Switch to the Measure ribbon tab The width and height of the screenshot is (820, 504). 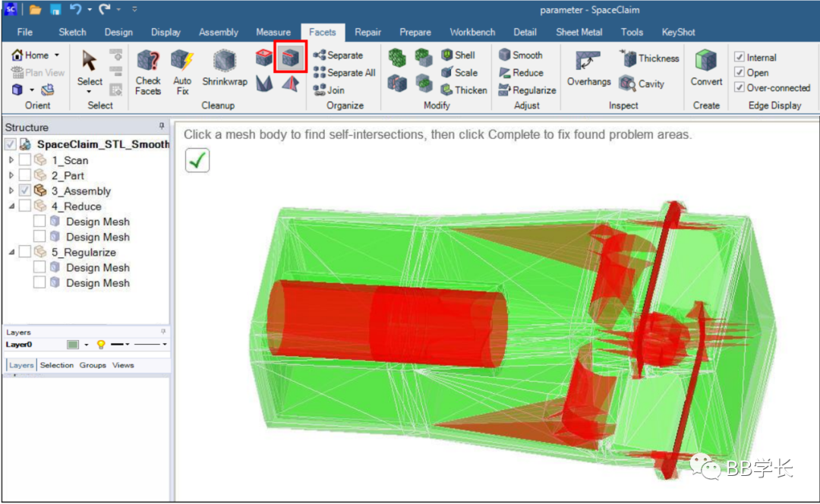point(273,32)
